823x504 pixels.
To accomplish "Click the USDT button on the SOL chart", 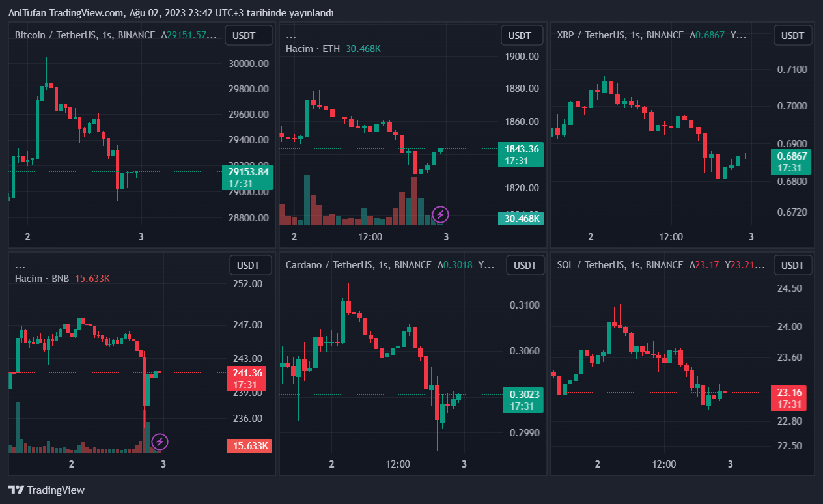I will tap(792, 265).
